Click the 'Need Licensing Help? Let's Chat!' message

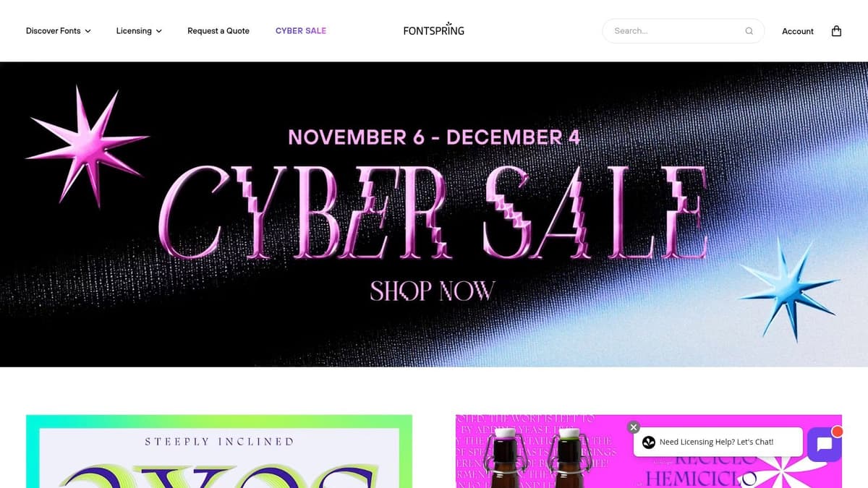pos(716,442)
